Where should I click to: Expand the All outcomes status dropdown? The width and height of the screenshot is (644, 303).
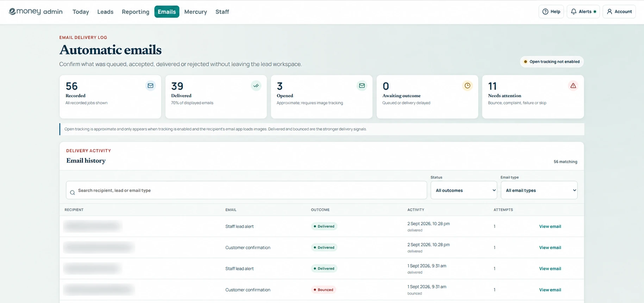(x=464, y=190)
